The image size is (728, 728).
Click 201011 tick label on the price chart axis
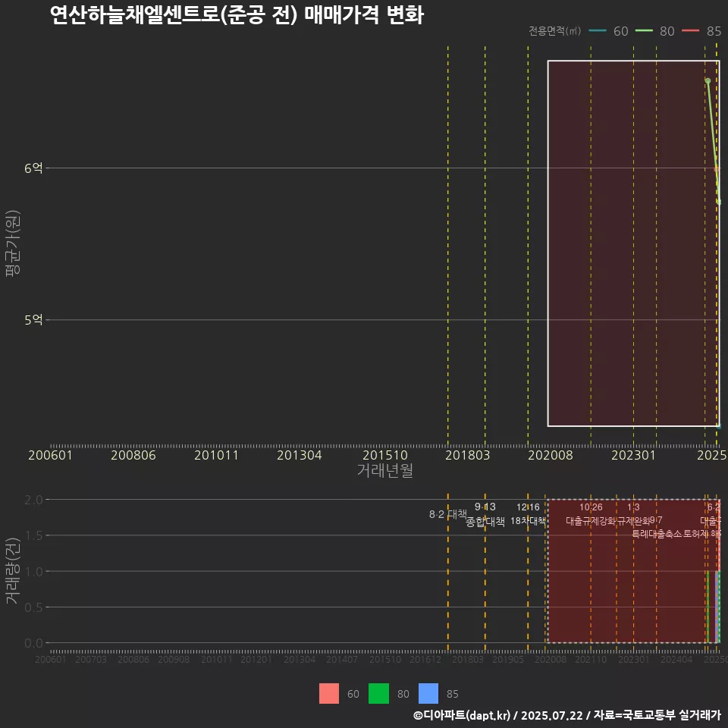216,455
